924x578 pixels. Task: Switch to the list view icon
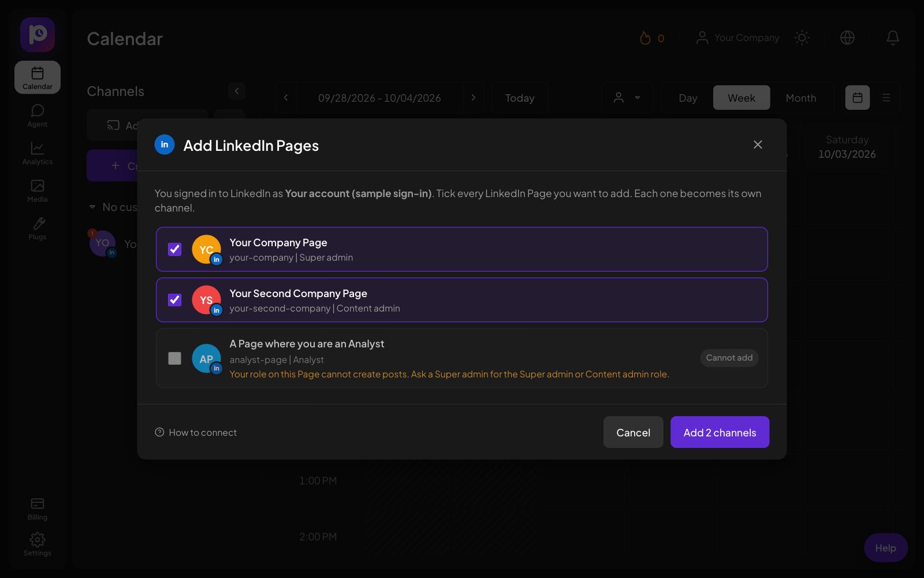(885, 98)
